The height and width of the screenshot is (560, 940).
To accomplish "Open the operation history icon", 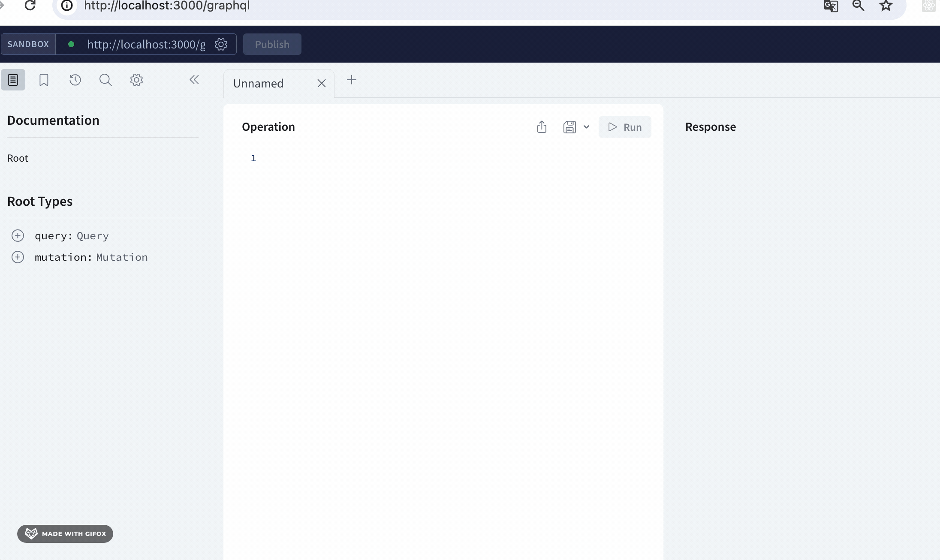I will coord(75,80).
